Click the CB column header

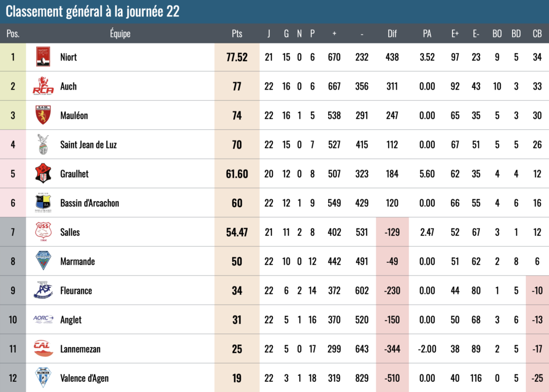click(x=537, y=34)
